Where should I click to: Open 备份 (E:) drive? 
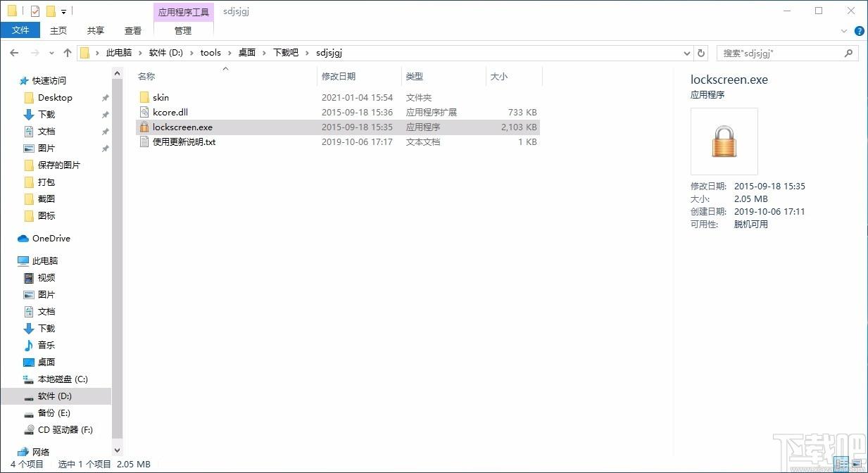(x=54, y=412)
